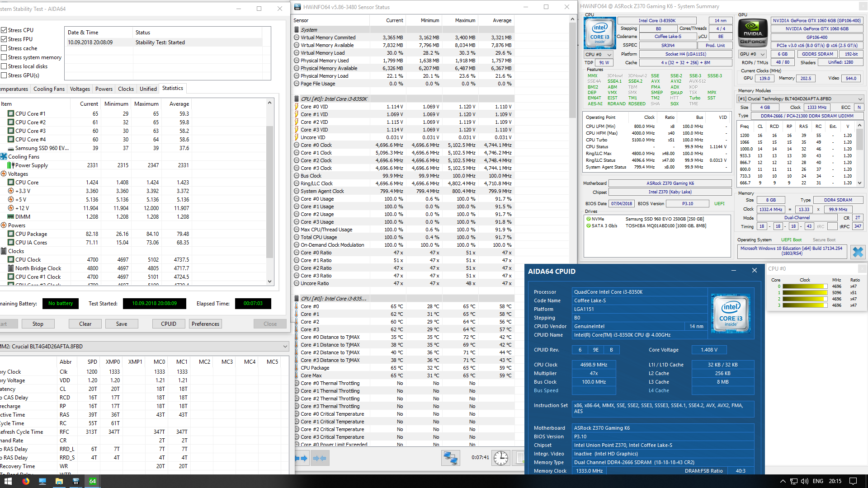Click the blue X icon in System Summary
The width and height of the screenshot is (868, 488).
tap(857, 252)
